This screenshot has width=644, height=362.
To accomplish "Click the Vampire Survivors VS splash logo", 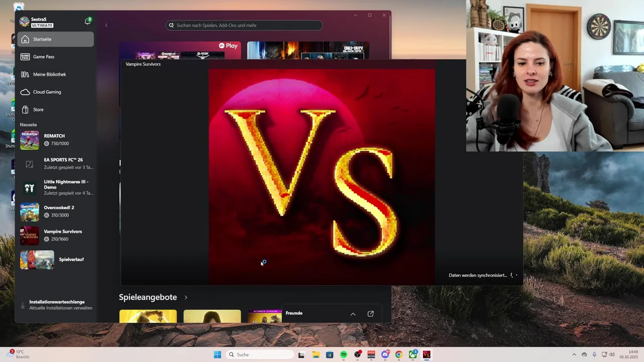I will [322, 177].
